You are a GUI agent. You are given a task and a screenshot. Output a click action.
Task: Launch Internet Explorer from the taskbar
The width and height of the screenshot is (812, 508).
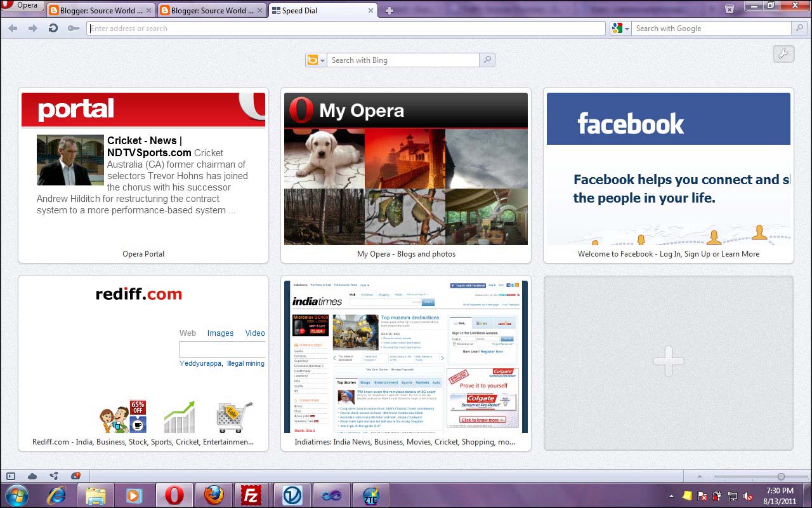coord(56,495)
